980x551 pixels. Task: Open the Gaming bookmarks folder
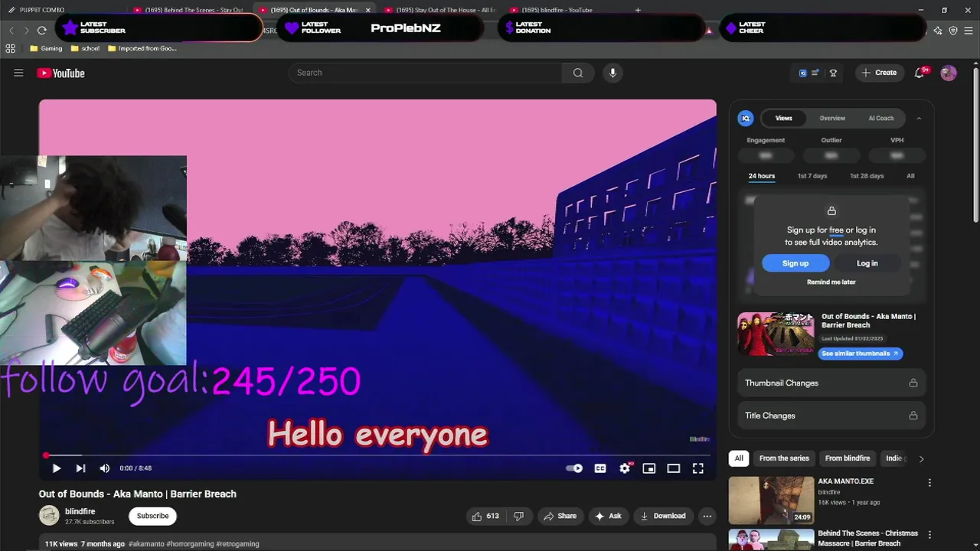46,48
